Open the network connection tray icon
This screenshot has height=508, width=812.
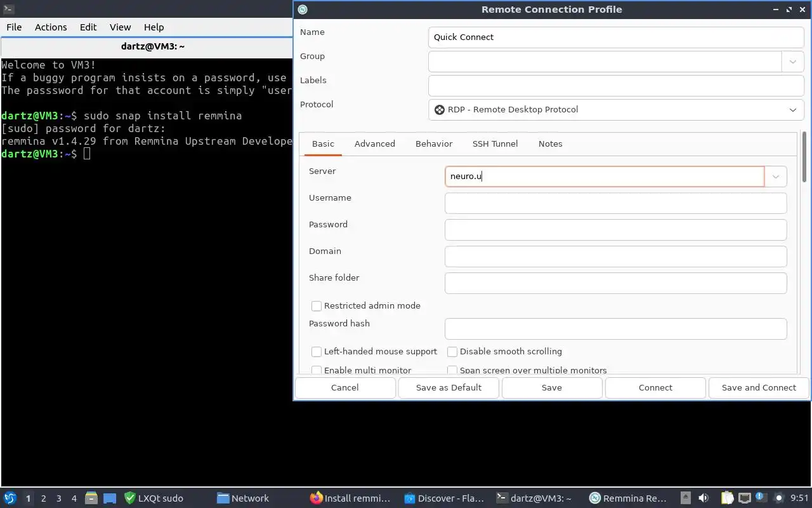pos(744,498)
